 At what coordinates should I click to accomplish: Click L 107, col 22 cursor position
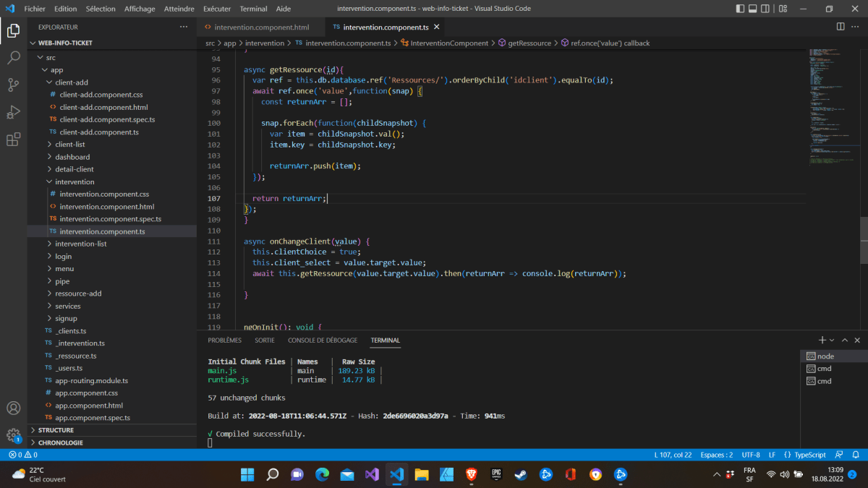[x=673, y=455]
